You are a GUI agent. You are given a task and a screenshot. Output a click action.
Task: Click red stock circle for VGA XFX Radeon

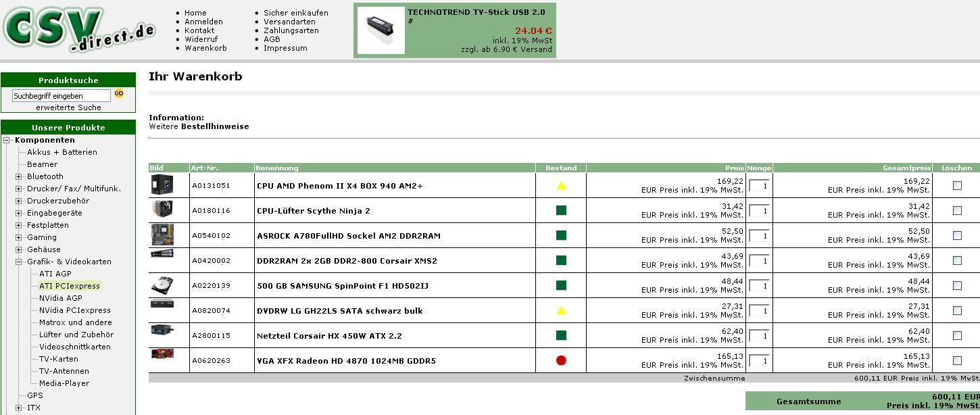(561, 360)
